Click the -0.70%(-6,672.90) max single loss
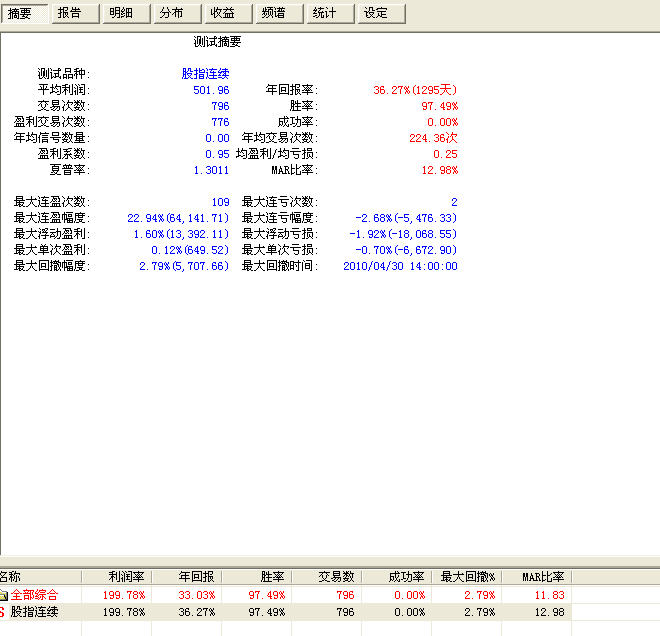The height and width of the screenshot is (636, 660). (x=406, y=250)
